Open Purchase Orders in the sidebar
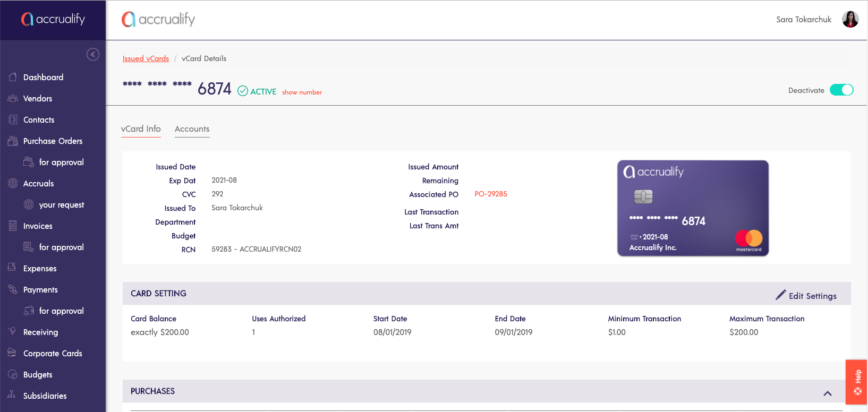Screen dimensions: 868x412 coord(53,141)
